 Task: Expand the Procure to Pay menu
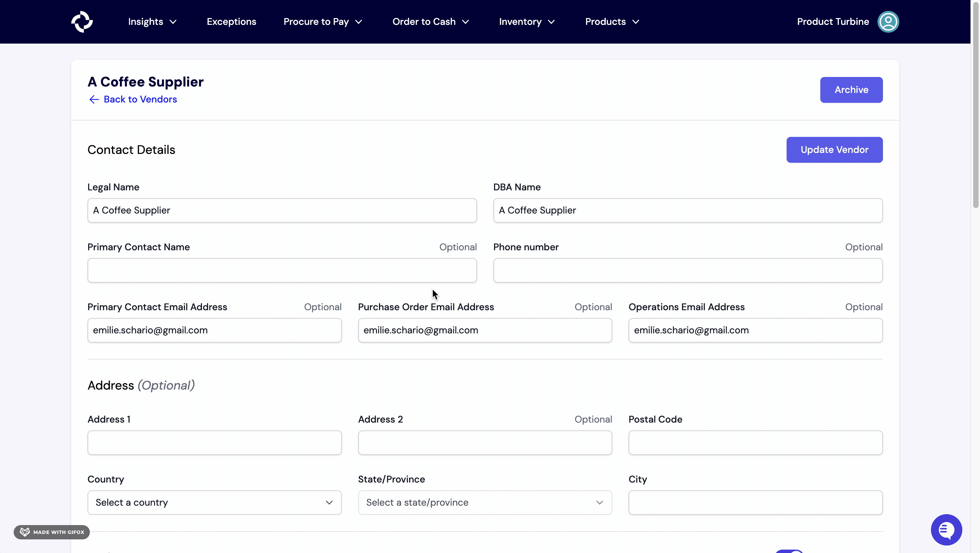(x=322, y=22)
